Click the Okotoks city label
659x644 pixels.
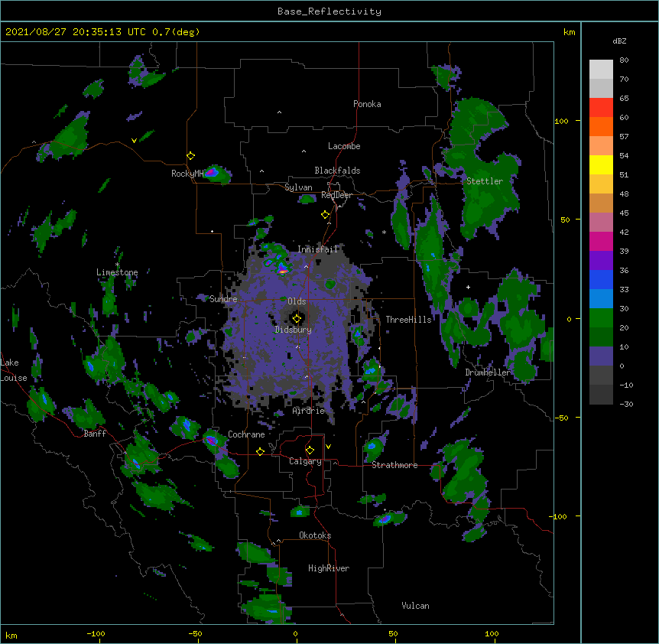pos(315,535)
